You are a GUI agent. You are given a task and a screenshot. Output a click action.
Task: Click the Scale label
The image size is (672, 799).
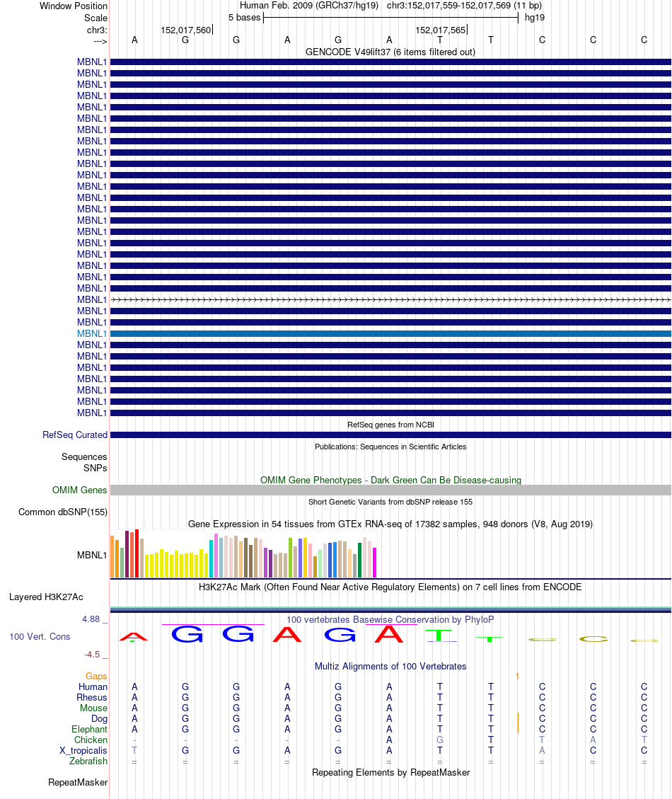[x=95, y=18]
